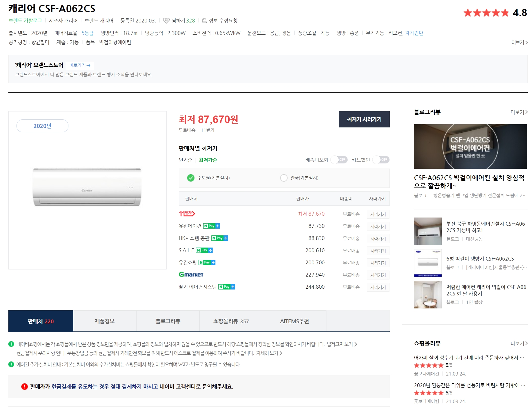Enable the 카드할인 switch
The width and height of the screenshot is (532, 408).
point(381,160)
